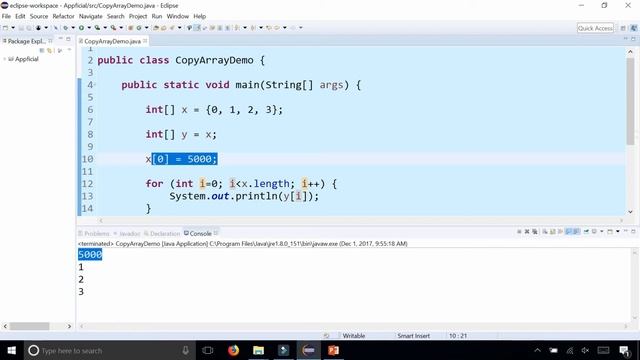Image resolution: width=640 pixels, height=360 pixels.
Task: Open the Edit menu
Action: pos(20,16)
